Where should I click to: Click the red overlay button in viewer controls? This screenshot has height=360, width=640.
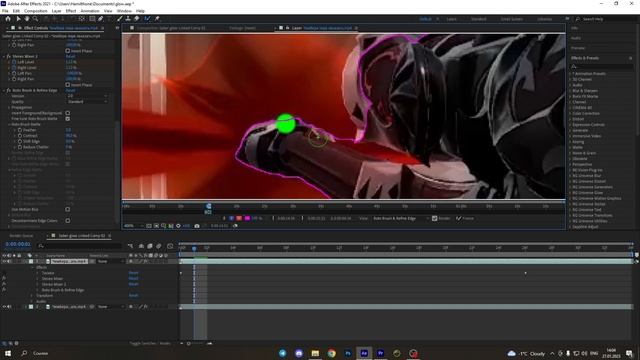point(239,218)
